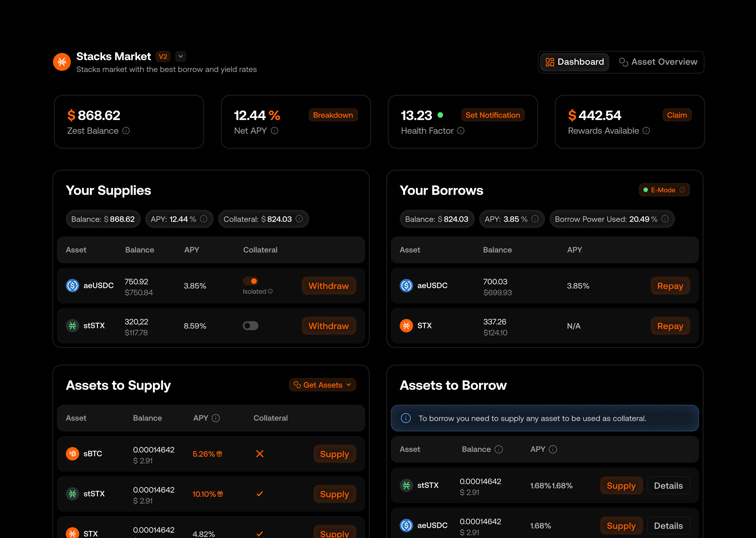Expand the V2 market version dropdown
756x538 pixels.
[180, 57]
